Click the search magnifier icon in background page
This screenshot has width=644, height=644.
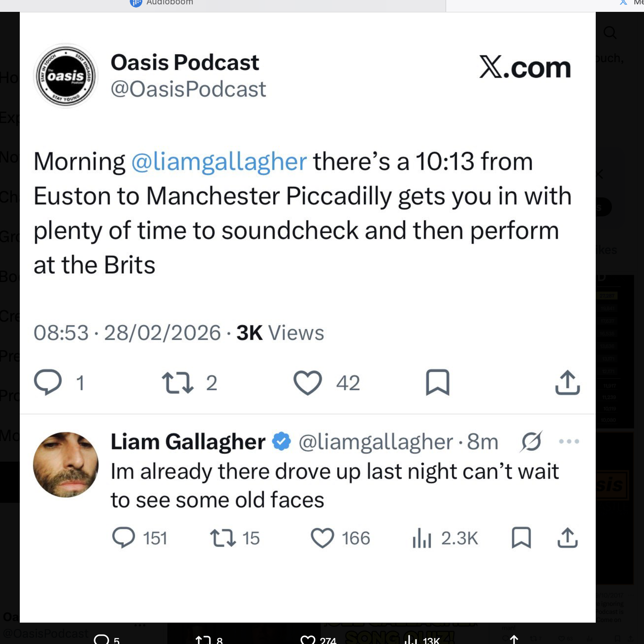tap(610, 33)
